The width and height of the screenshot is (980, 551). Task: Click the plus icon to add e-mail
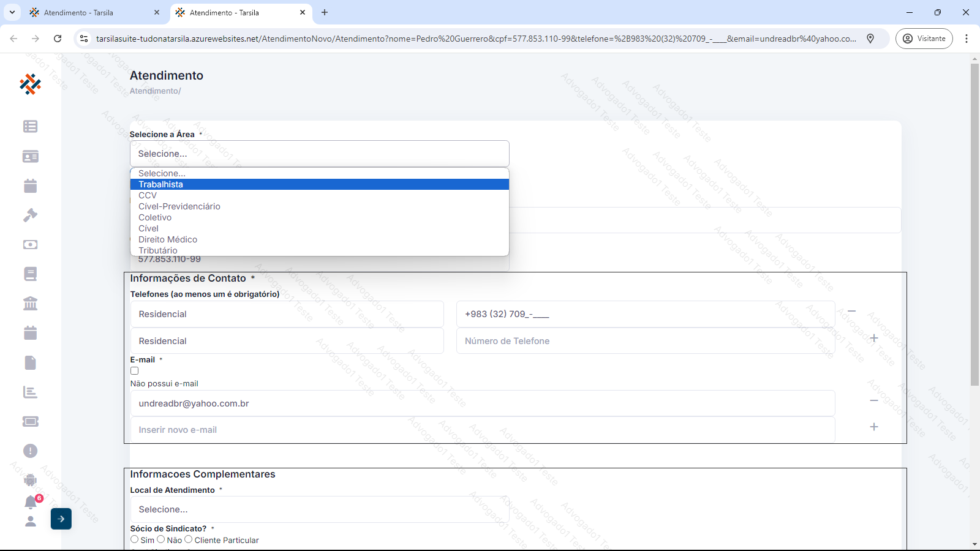tap(874, 427)
